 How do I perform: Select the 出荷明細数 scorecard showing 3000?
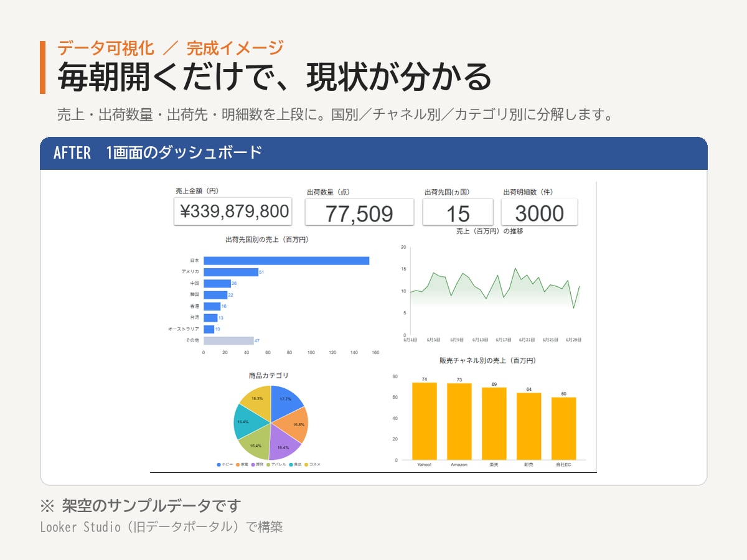tap(539, 212)
